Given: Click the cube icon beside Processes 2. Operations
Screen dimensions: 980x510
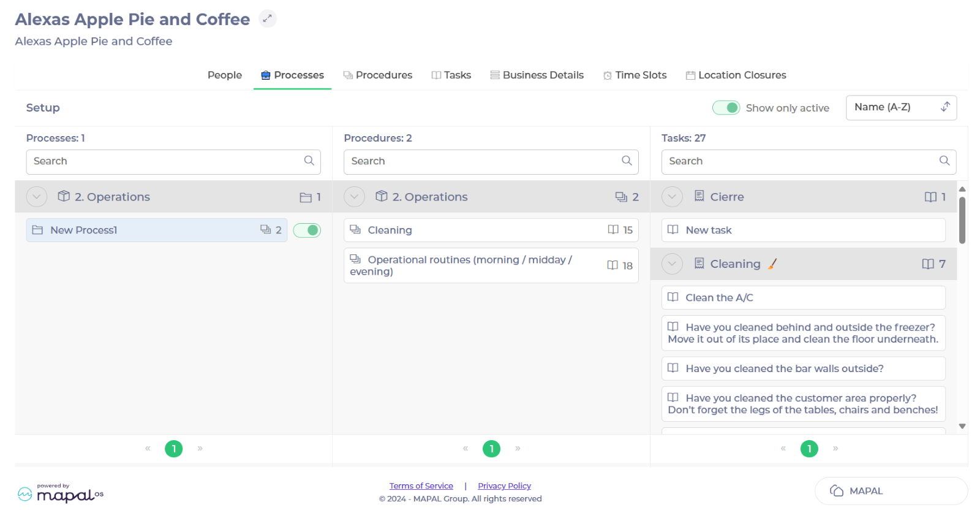Looking at the screenshot, I should (64, 196).
